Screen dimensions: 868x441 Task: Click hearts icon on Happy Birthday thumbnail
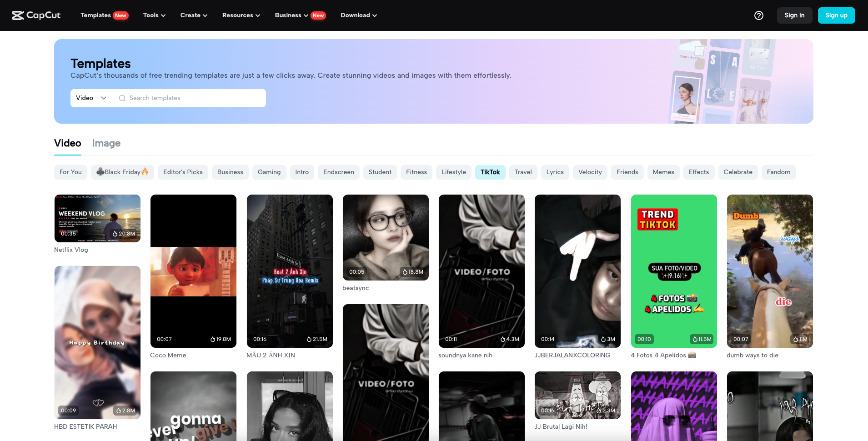[98, 403]
